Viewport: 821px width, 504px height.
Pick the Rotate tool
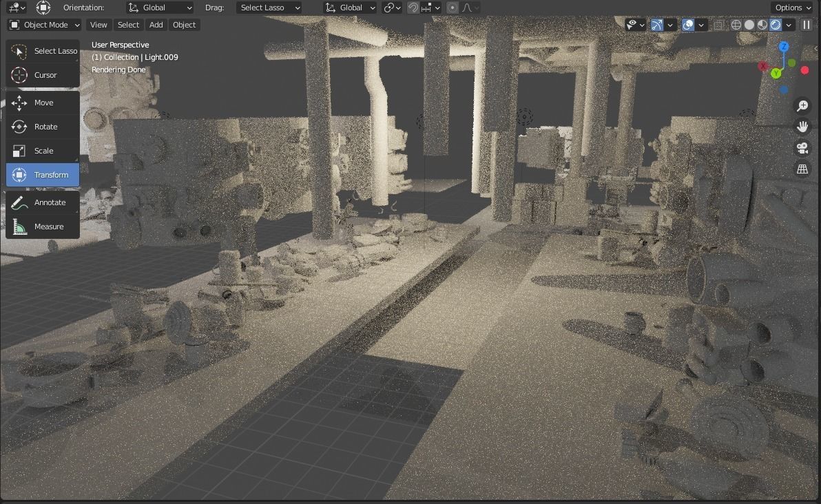tap(43, 127)
